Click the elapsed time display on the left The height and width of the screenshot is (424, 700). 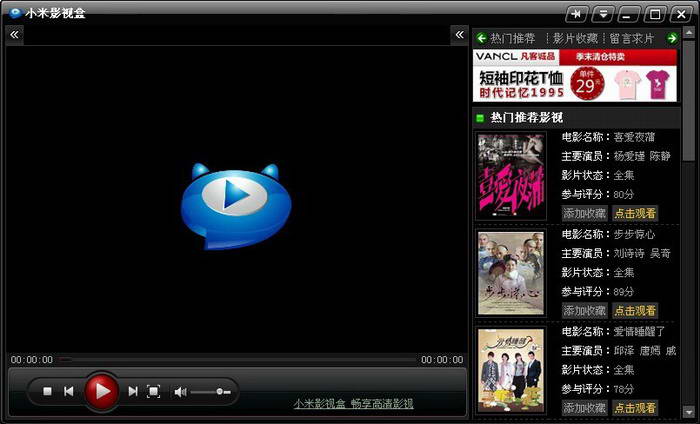pyautogui.click(x=32, y=360)
